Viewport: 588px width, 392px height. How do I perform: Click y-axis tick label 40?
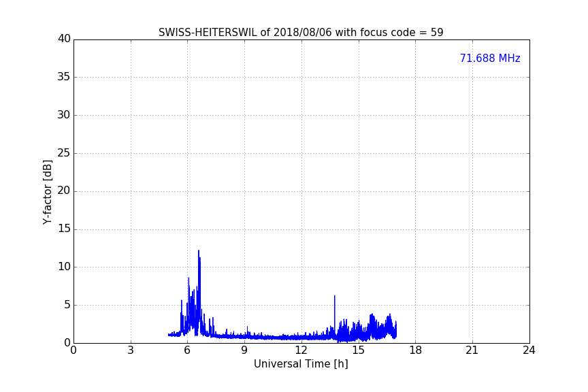coord(64,39)
